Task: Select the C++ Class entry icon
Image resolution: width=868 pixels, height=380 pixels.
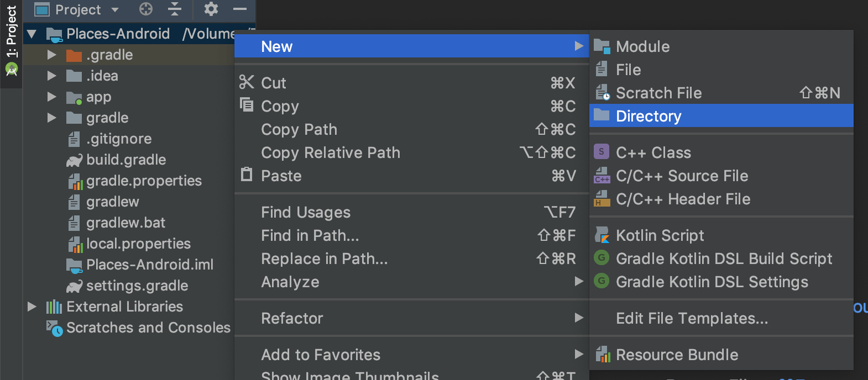Action: (602, 152)
